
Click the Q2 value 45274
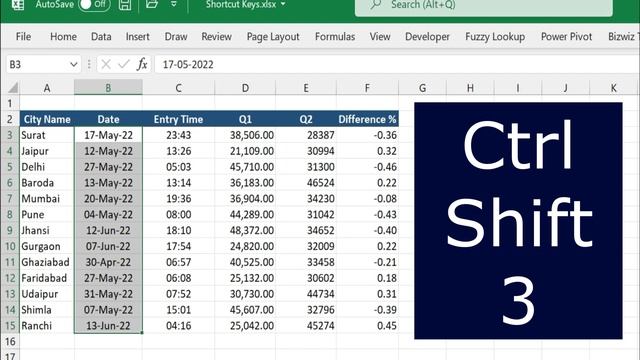point(306,326)
